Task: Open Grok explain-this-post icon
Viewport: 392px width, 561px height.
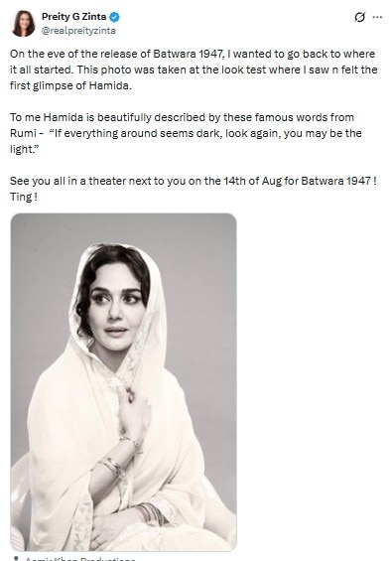Action: coord(360,17)
